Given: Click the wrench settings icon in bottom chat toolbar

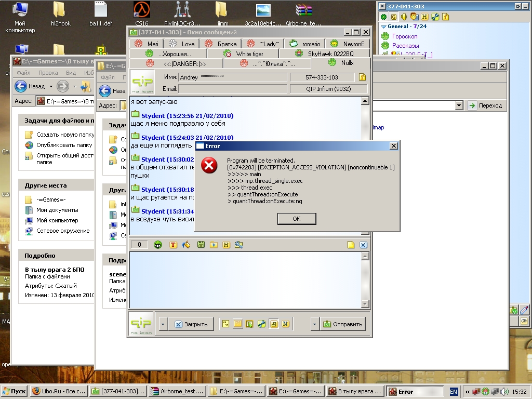Looking at the screenshot, I should tap(262, 324).
